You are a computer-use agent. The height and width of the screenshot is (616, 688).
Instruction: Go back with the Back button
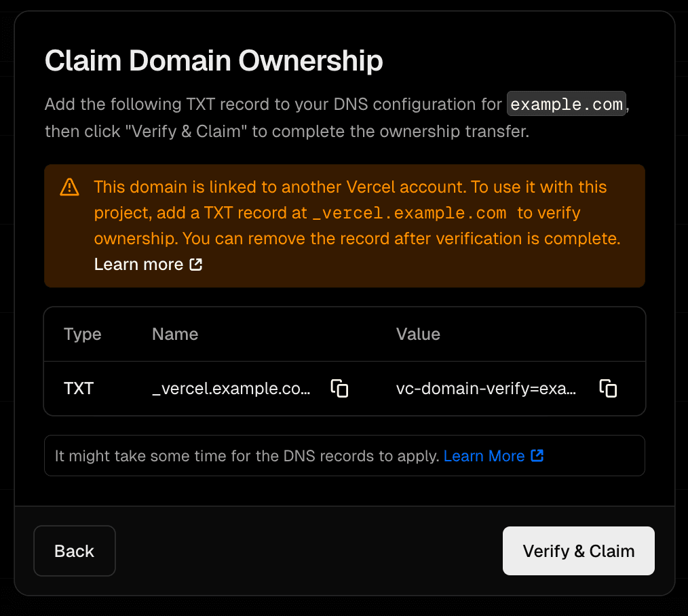[x=75, y=551]
